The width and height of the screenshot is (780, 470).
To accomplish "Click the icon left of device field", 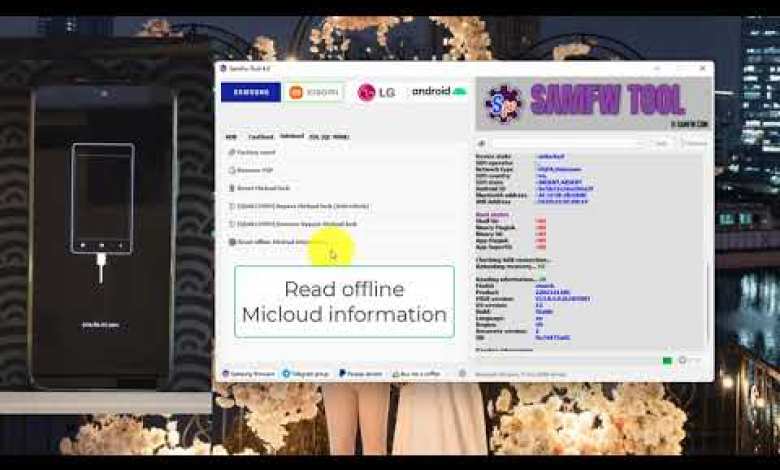I will point(482,143).
